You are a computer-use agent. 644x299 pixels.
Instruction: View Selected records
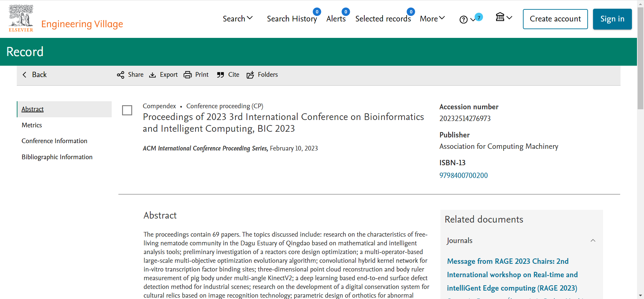tap(383, 19)
